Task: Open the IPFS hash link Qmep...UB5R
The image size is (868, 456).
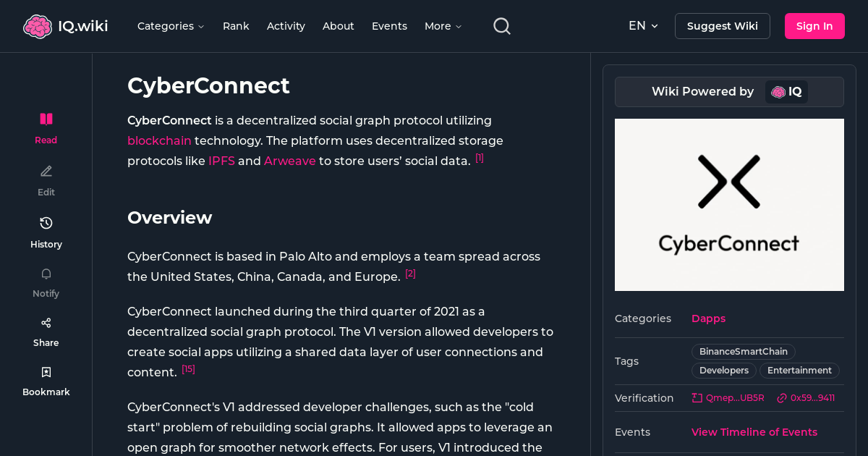Action: pos(728,397)
